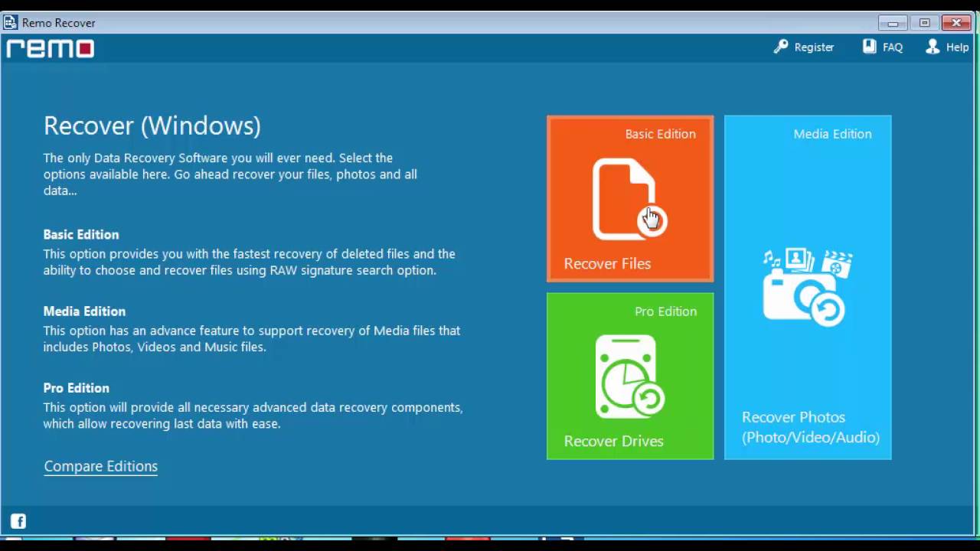Open the Register option
The width and height of the screenshot is (980, 551).
pos(814,47)
